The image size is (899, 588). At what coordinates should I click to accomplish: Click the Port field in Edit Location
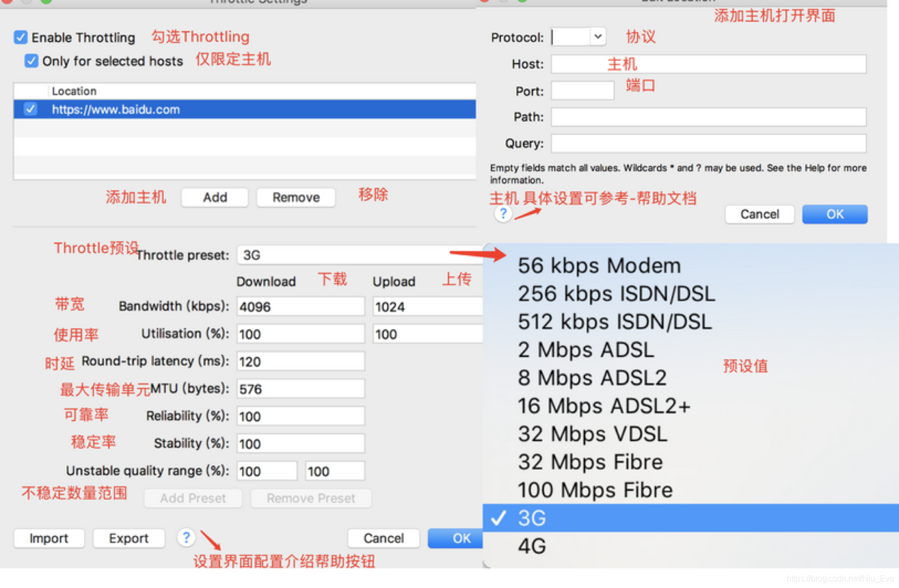coord(583,91)
